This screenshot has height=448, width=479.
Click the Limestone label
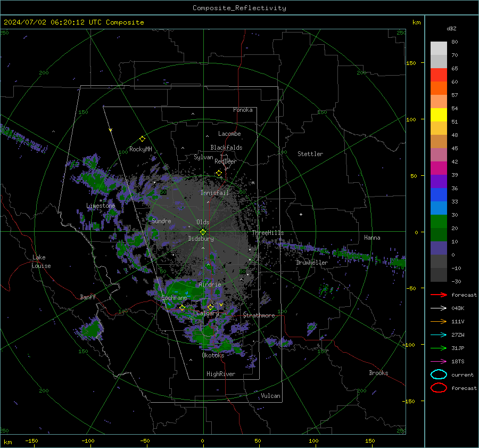click(101, 206)
